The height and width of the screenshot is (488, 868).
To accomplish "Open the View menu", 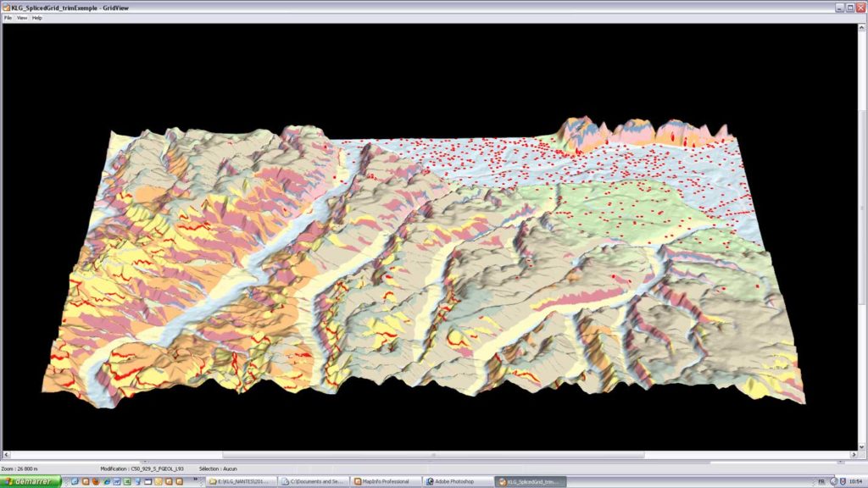I will click(20, 16).
